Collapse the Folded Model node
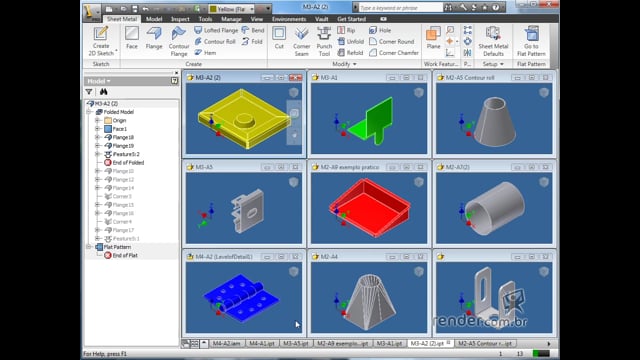 tap(88, 112)
